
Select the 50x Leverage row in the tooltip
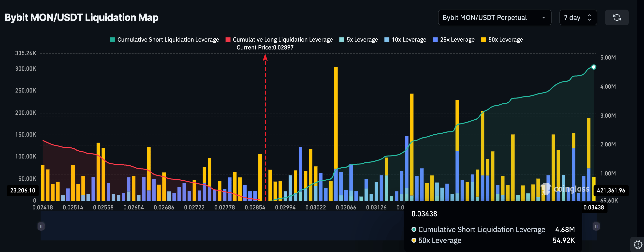point(440,240)
